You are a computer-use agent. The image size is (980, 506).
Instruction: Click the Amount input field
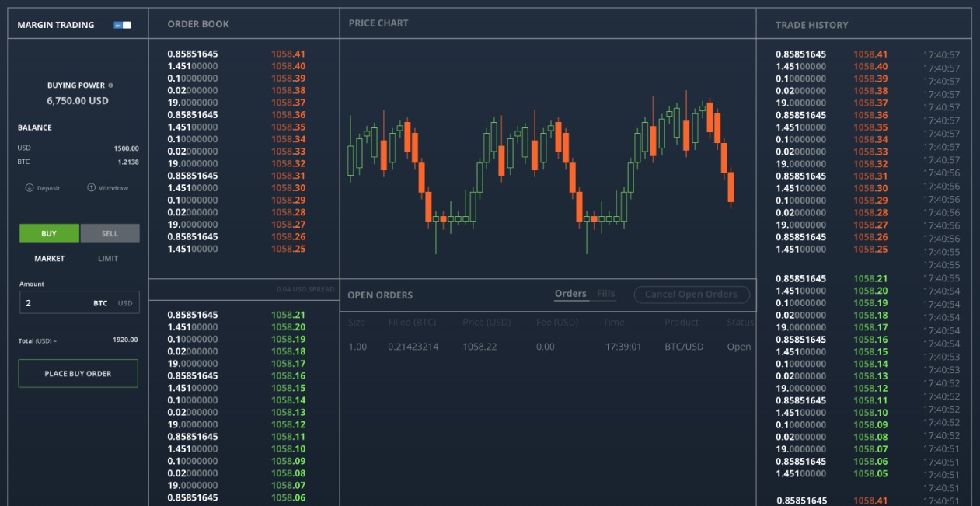54,303
